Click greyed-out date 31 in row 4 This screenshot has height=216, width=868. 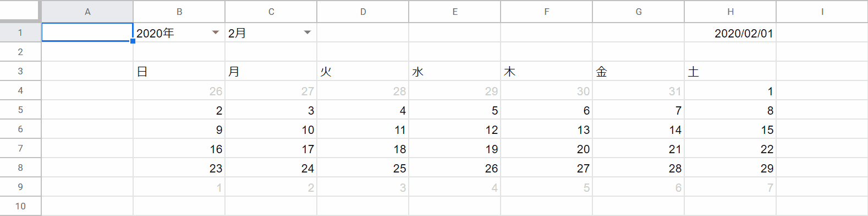coord(638,91)
